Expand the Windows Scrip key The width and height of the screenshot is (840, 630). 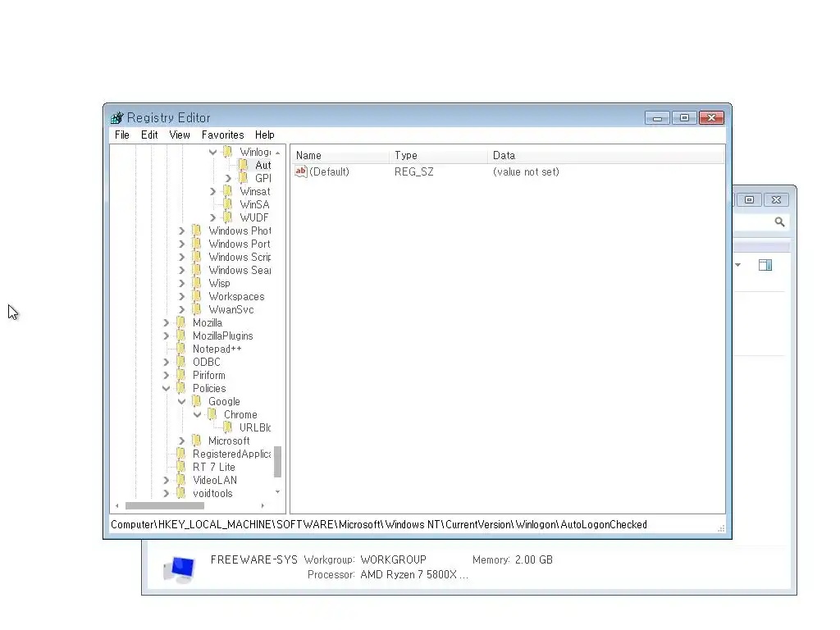(x=181, y=257)
